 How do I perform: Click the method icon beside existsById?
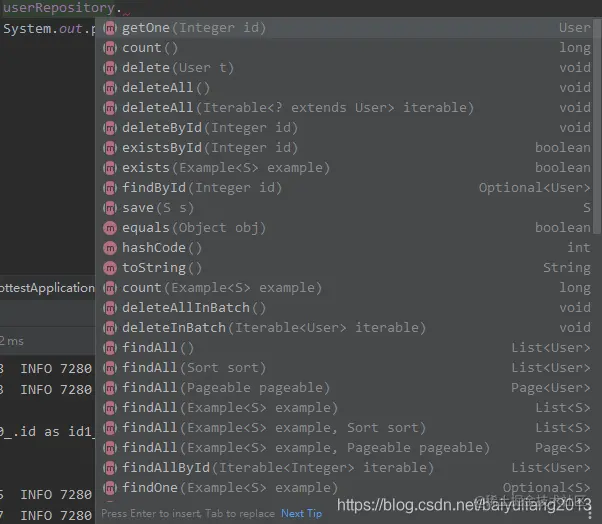(x=110, y=148)
